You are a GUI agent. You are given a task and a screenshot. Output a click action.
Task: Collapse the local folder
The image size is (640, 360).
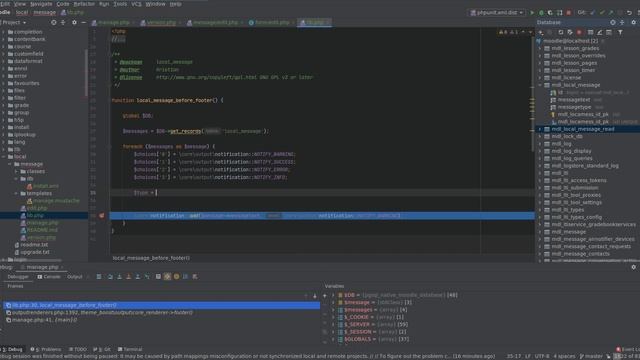[x=4, y=157]
